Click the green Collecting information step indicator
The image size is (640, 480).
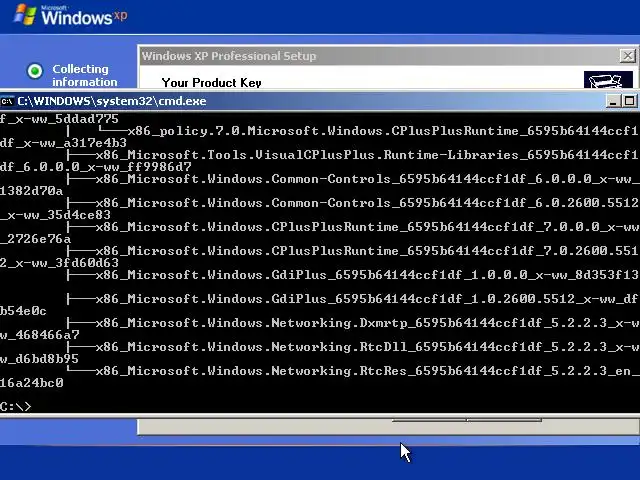35,71
